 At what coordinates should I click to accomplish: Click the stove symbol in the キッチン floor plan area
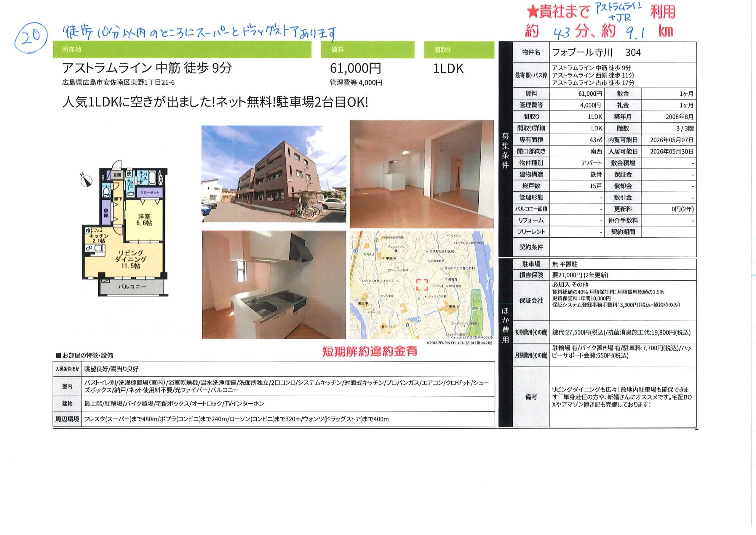[x=89, y=248]
